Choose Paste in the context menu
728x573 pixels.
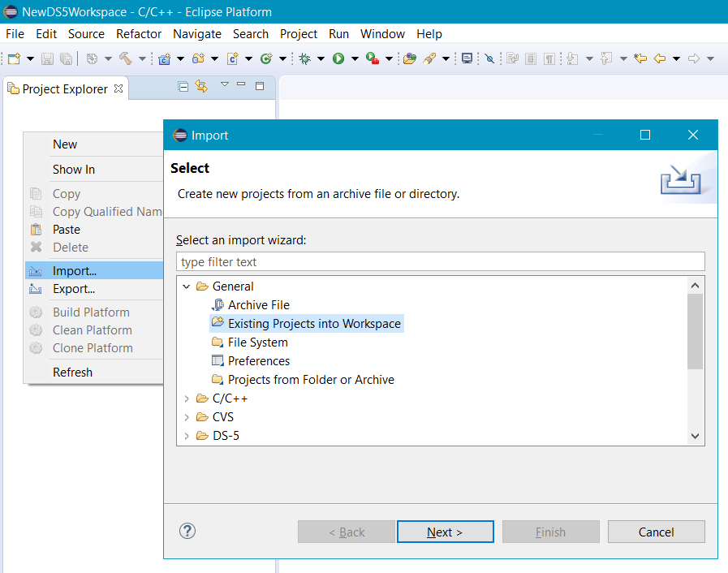tap(94, 230)
